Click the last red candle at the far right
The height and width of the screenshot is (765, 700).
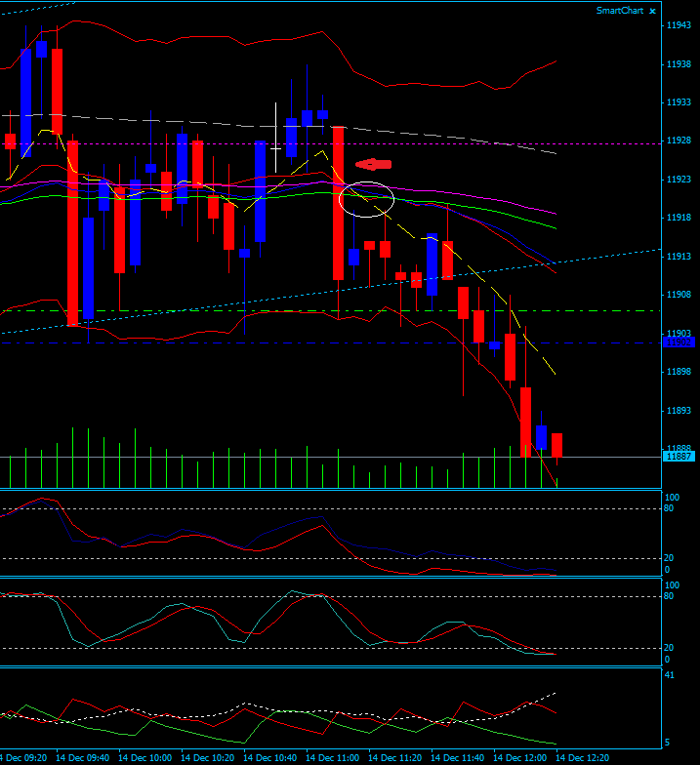click(x=557, y=446)
